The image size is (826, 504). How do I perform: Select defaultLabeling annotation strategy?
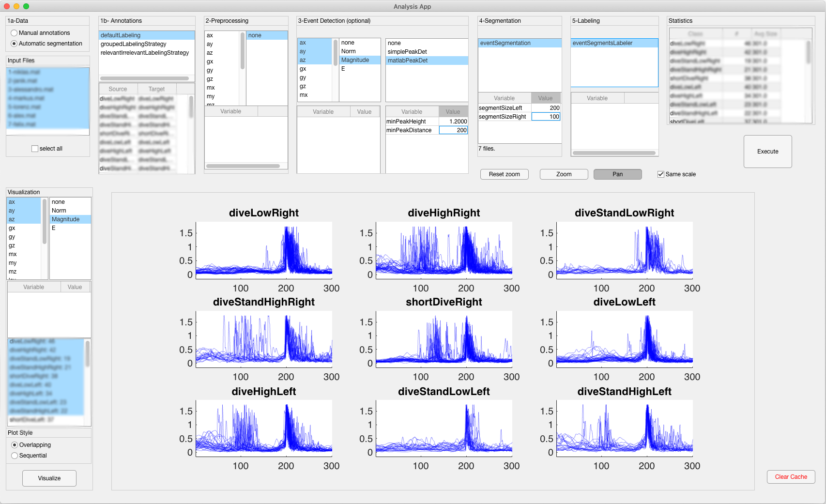[147, 35]
